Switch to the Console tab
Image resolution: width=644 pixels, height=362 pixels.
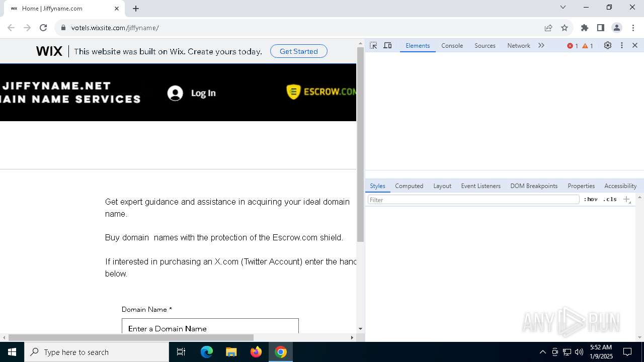coord(452,45)
